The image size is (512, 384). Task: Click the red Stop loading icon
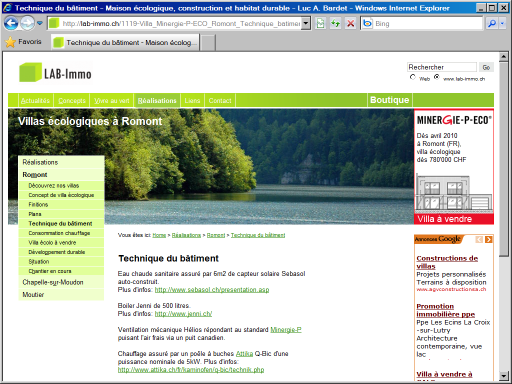point(351,24)
